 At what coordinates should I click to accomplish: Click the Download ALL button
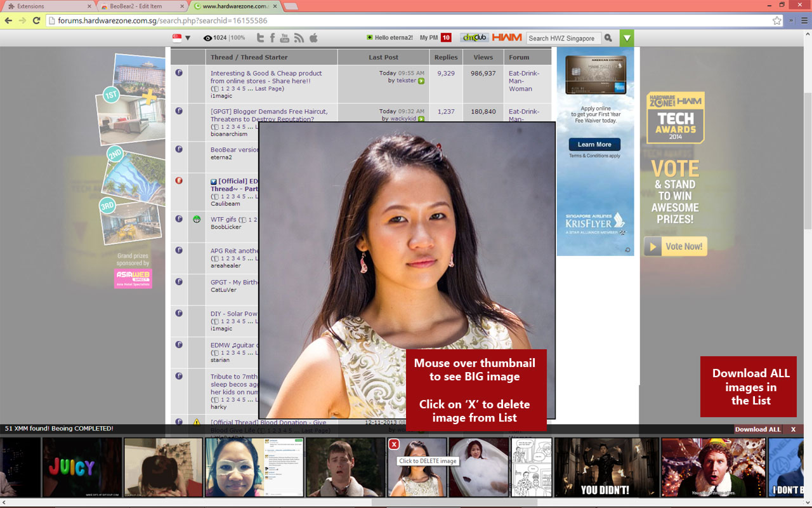(757, 429)
